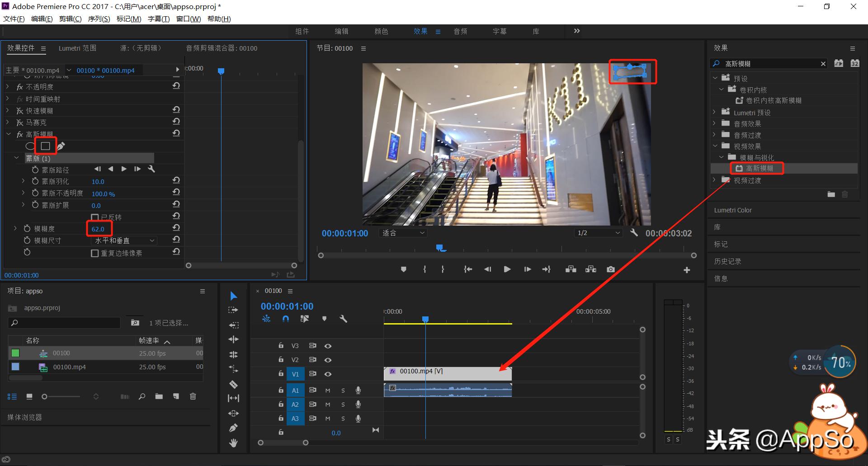Select the pen mask tool under 高斯模糊

pos(61,146)
